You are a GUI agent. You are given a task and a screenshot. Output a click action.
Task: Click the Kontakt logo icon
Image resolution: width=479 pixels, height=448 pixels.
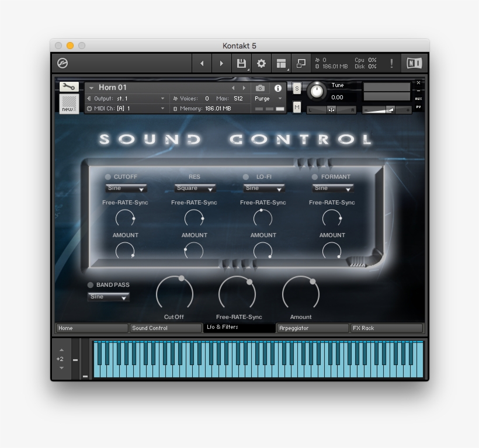[63, 63]
